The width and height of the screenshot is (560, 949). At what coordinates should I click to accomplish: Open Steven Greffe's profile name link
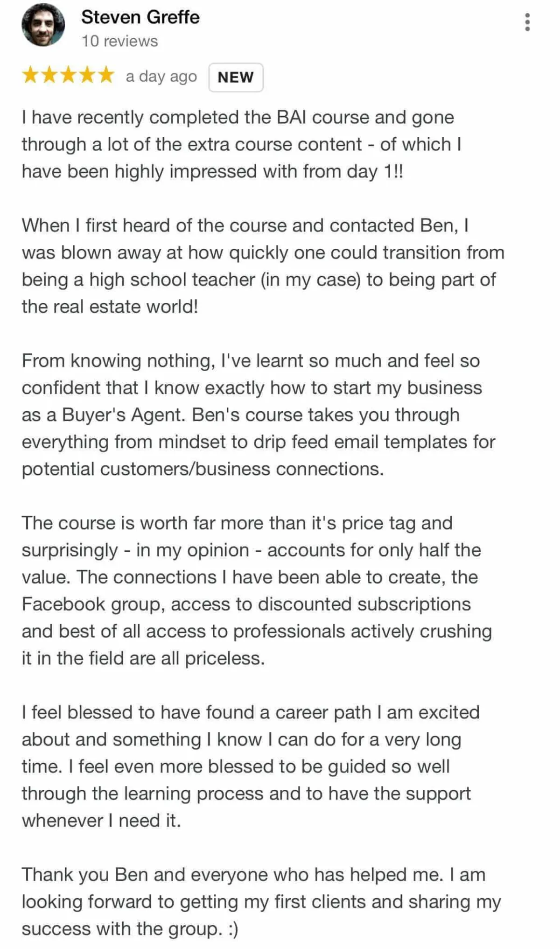(140, 17)
